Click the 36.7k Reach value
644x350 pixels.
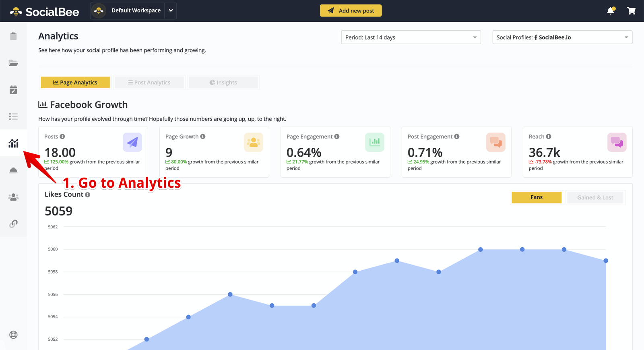point(544,153)
